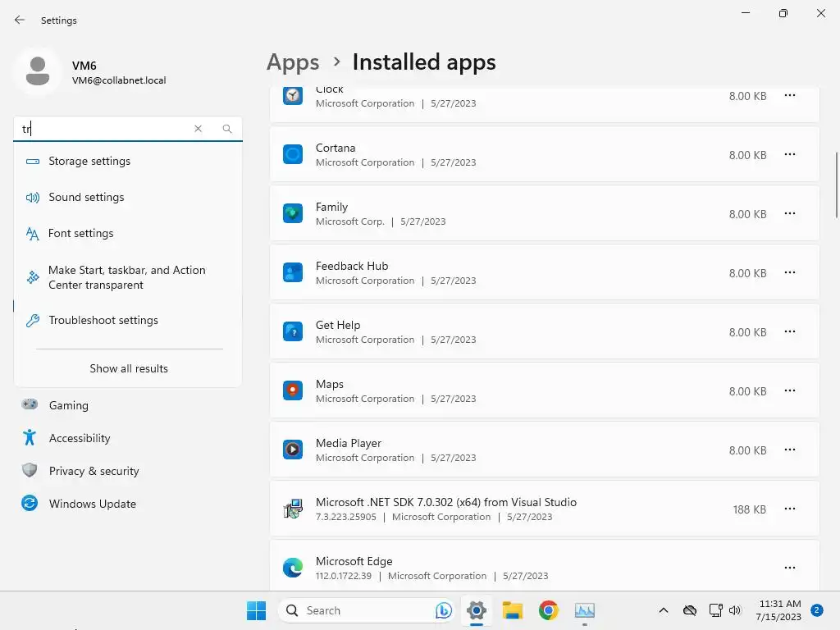Open File Explorer from taskbar

click(x=512, y=610)
